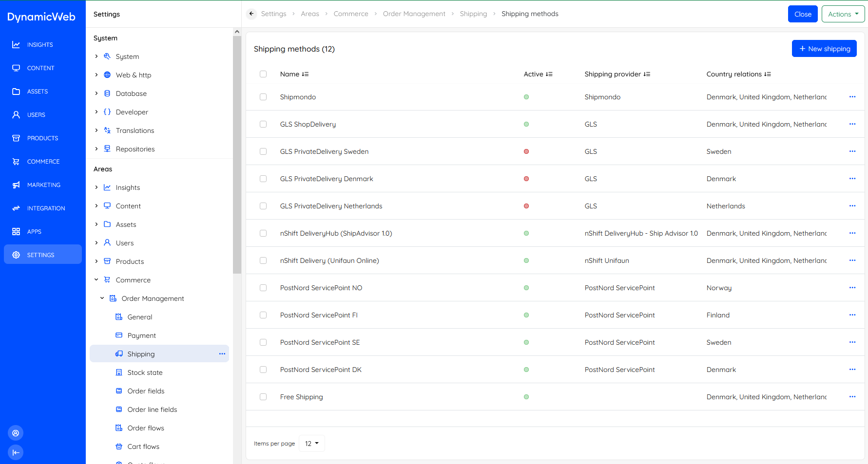This screenshot has width=868, height=464.
Task: Check the GLS ShopDelivery row checkbox
Action: pyautogui.click(x=263, y=124)
